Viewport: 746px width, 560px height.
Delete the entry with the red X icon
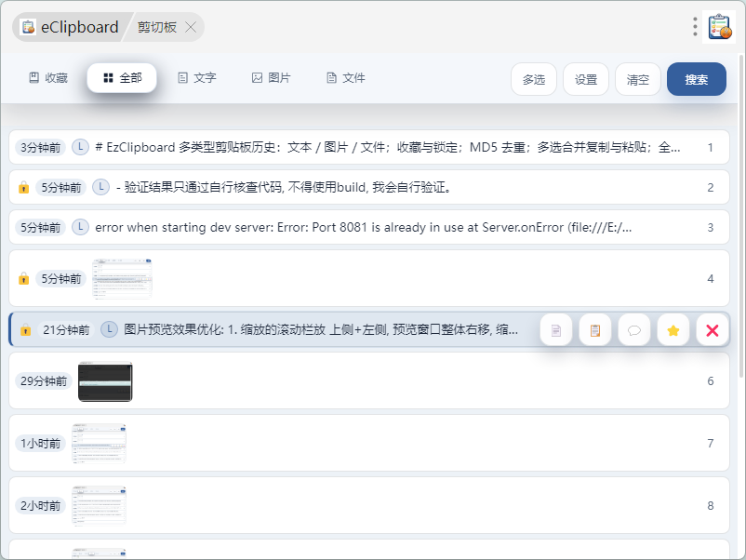click(713, 330)
